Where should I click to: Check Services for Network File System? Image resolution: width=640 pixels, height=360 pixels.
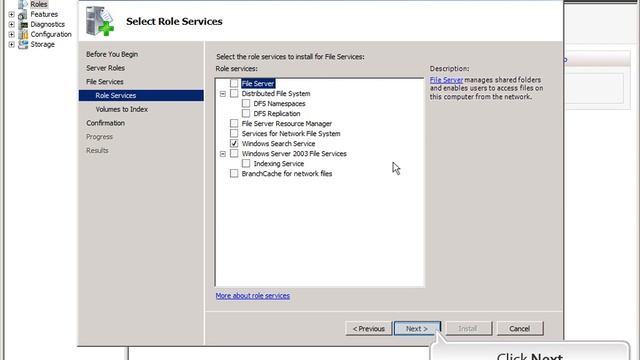(x=234, y=133)
